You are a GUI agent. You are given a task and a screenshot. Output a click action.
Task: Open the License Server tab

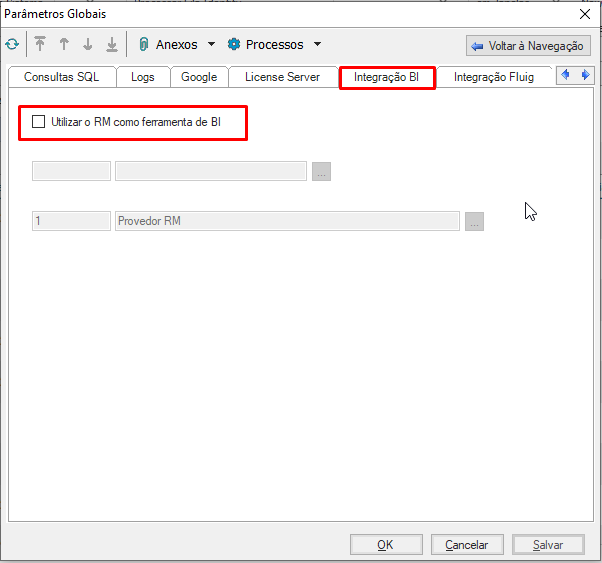[282, 77]
